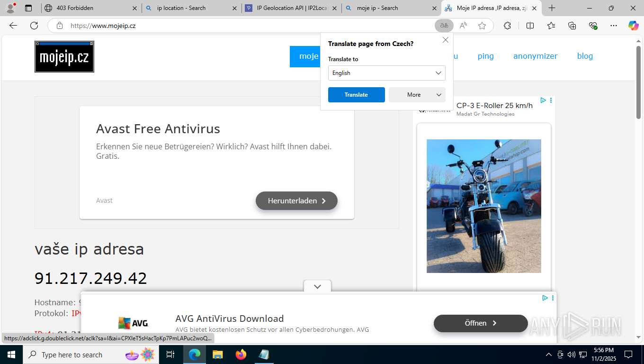Close the Translate popup
The height and width of the screenshot is (364, 644).
click(445, 40)
